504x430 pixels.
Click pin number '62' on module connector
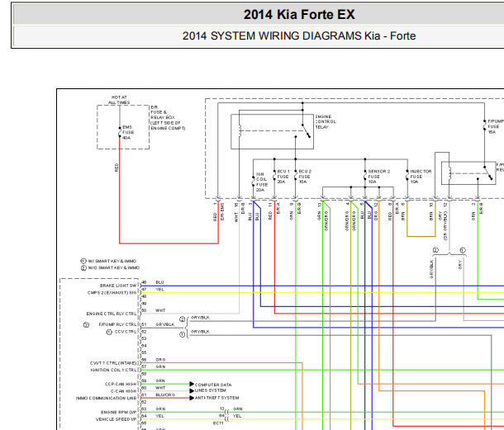[x=144, y=402]
